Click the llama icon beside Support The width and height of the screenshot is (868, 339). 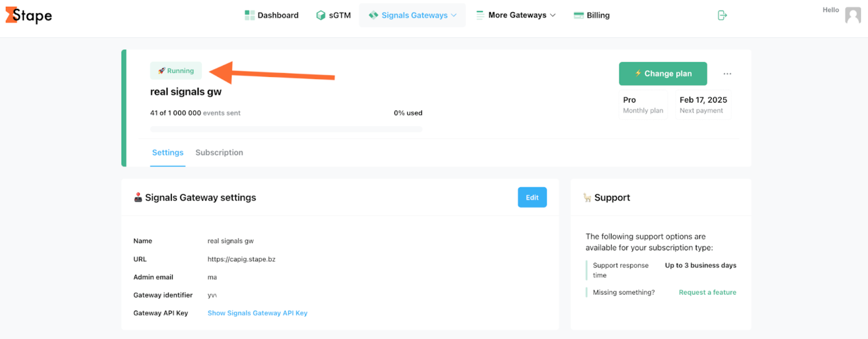(x=587, y=198)
